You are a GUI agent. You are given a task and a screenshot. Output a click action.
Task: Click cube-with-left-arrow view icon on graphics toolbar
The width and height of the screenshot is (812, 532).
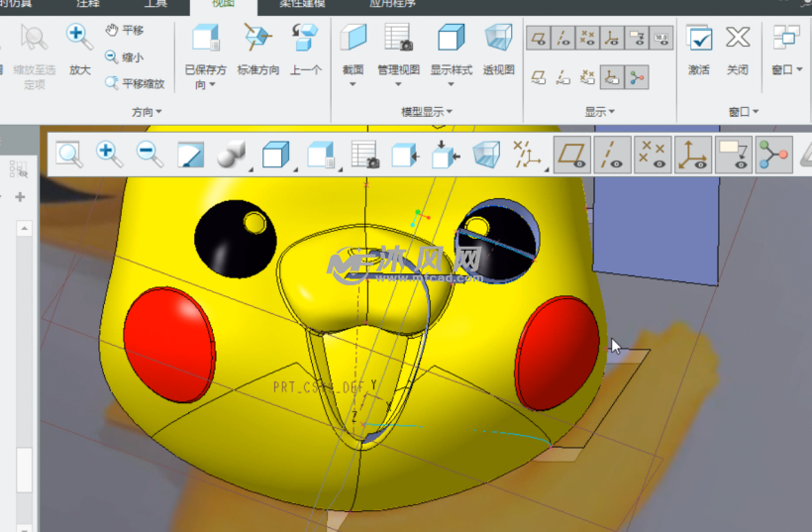point(405,155)
